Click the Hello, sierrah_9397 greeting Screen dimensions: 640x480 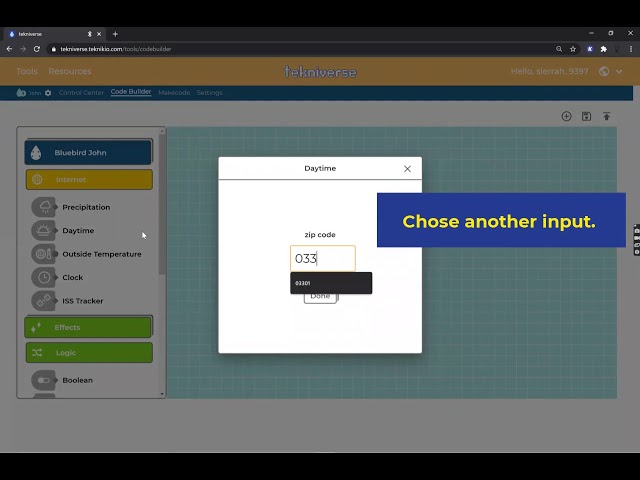point(549,71)
